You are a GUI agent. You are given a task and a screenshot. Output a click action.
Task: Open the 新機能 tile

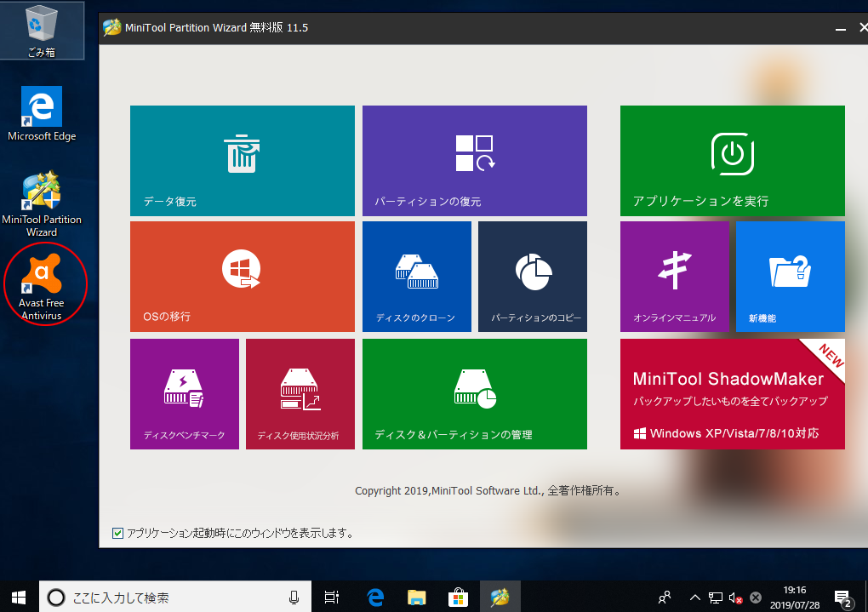pos(790,276)
